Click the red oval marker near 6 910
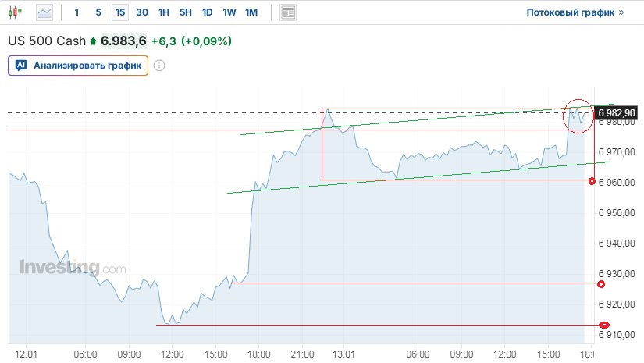644x363 pixels. [603, 325]
